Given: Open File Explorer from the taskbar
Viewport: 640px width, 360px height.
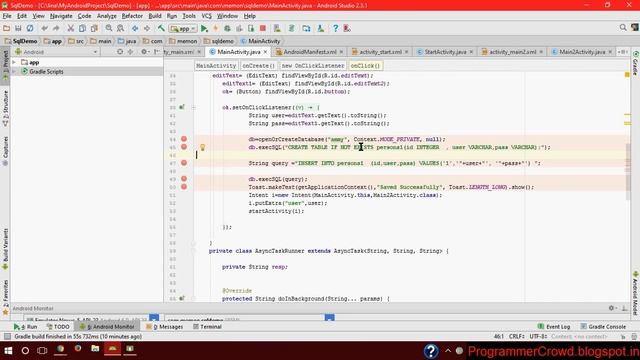Looking at the screenshot, I should 95,349.
